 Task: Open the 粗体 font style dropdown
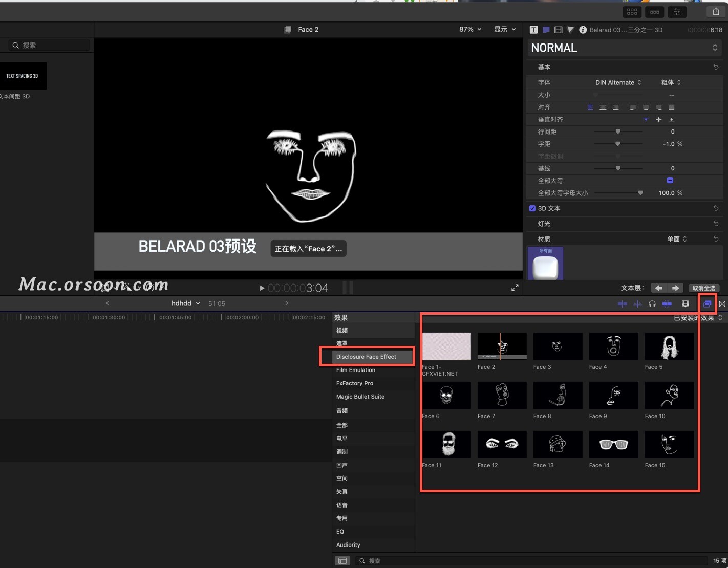click(671, 82)
